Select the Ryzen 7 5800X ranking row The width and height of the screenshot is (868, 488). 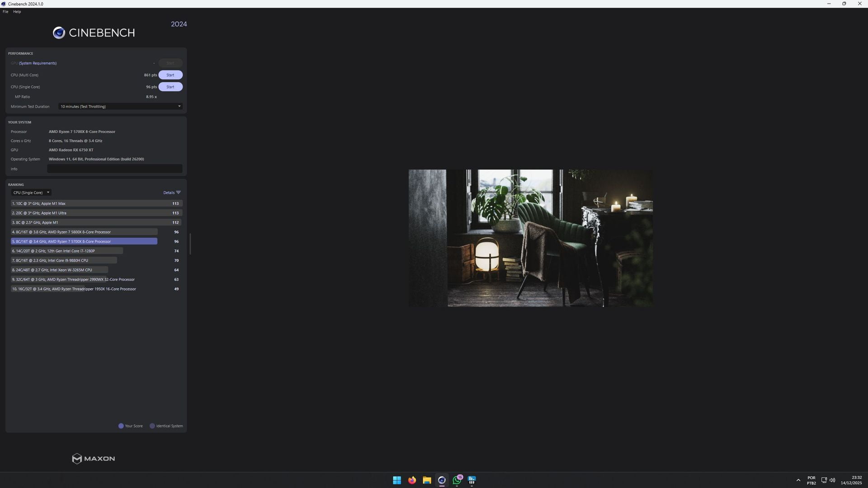click(x=96, y=232)
